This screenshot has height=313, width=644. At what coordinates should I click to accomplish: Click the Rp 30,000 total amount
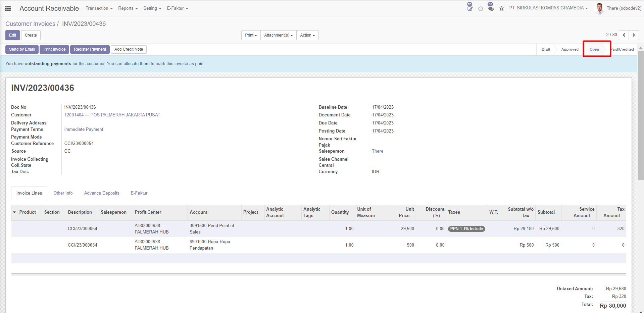(613, 306)
